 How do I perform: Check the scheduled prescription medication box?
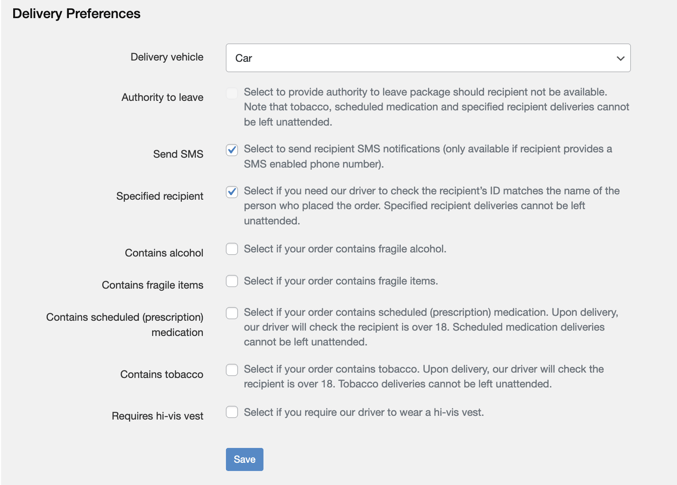232,313
